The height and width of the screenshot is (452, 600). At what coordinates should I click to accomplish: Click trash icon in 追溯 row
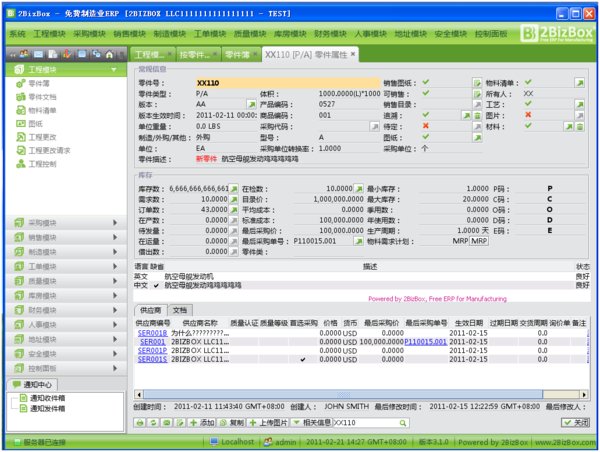click(x=477, y=115)
